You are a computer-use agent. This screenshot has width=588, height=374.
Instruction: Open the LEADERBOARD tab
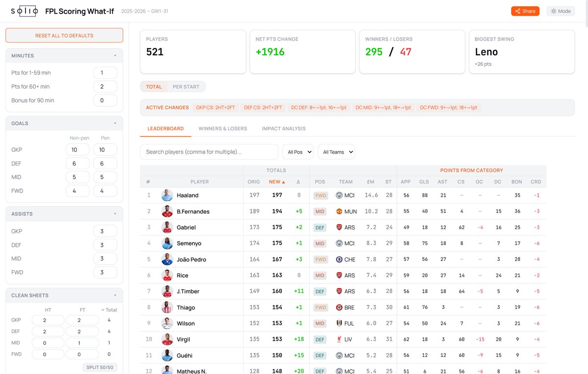[x=166, y=129]
